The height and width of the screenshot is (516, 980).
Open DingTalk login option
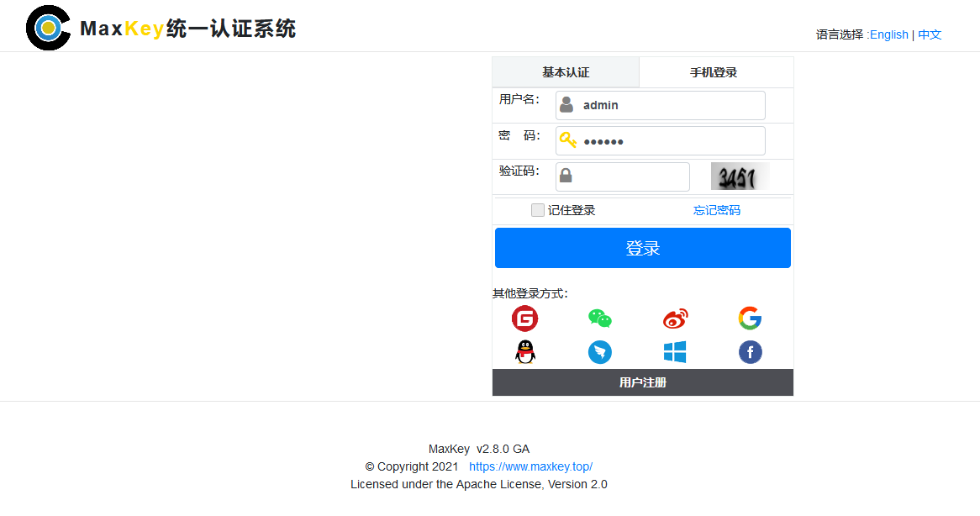(599, 352)
